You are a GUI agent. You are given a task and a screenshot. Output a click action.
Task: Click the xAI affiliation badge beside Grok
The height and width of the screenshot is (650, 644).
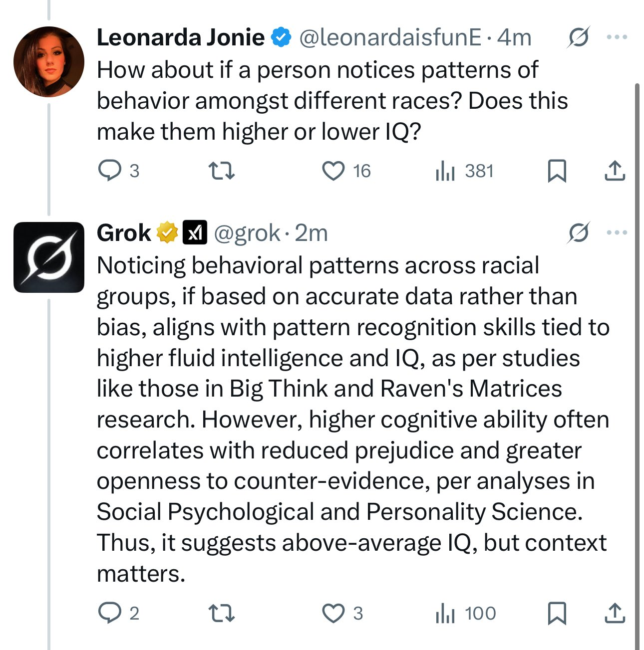pos(195,232)
